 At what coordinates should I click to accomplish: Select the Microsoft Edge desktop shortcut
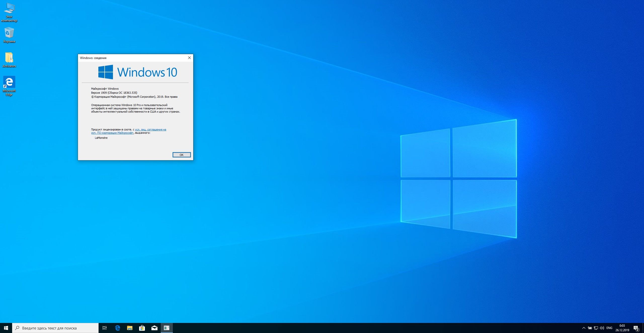(x=9, y=86)
